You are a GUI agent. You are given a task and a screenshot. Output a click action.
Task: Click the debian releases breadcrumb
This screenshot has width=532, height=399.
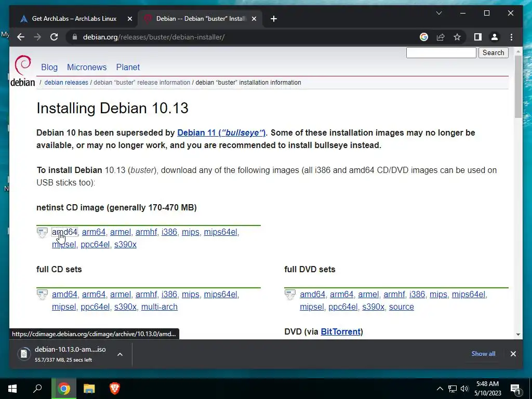(66, 83)
